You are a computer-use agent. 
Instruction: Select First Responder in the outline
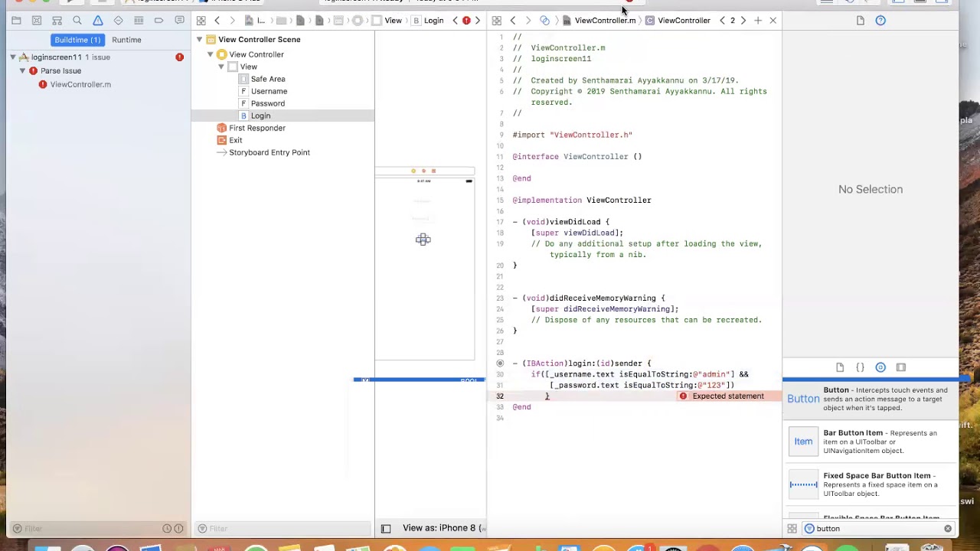[256, 128]
